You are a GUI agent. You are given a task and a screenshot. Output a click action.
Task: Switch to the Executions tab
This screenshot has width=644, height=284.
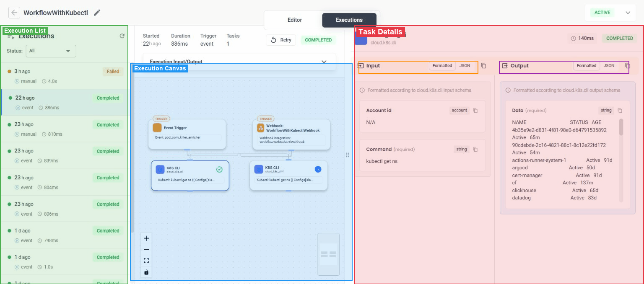[349, 20]
